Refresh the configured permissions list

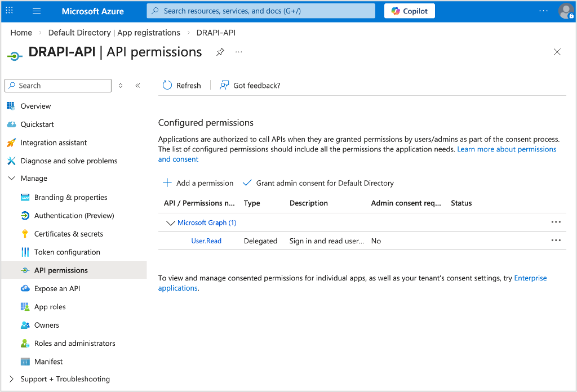(x=181, y=85)
